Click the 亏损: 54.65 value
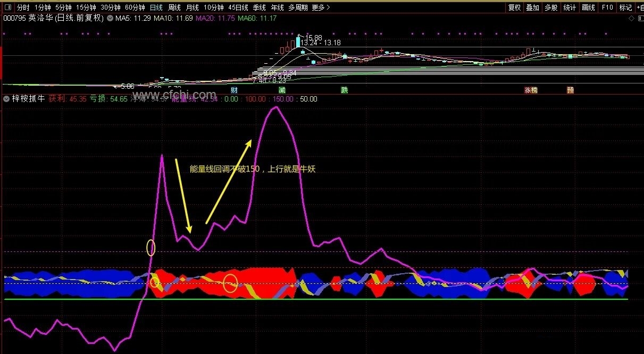644x354 pixels. tap(108, 98)
